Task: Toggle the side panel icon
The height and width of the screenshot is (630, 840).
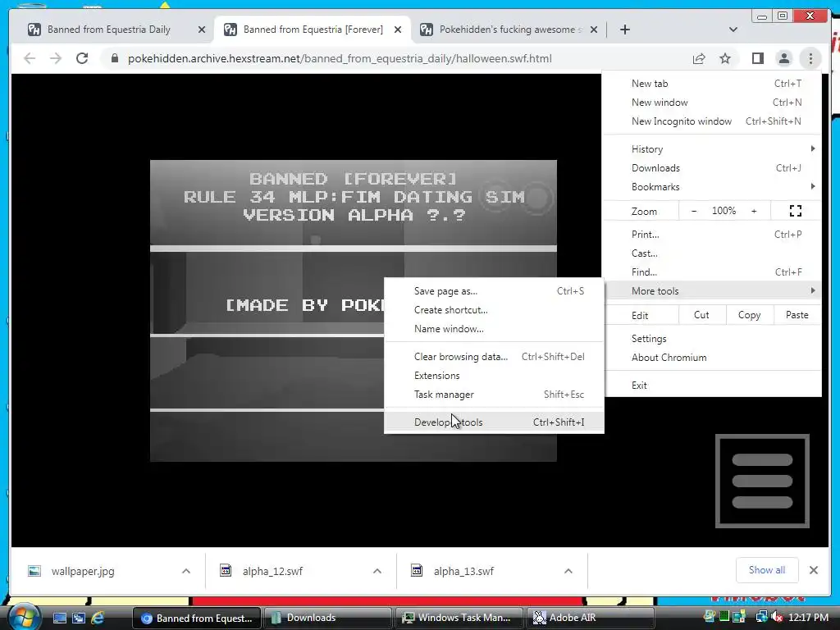Action: [x=757, y=58]
